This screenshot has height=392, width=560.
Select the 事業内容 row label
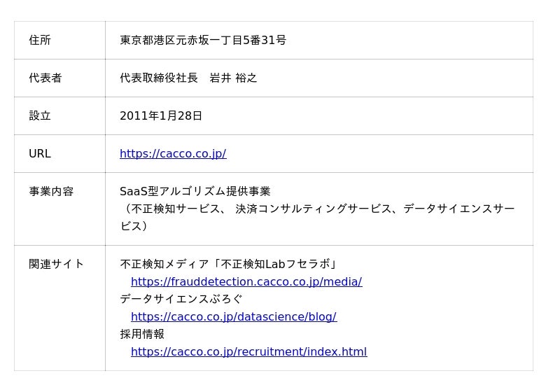coord(51,192)
